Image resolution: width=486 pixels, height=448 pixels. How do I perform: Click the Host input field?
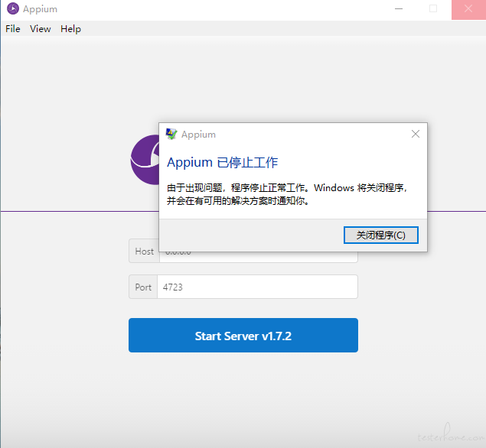pos(259,257)
